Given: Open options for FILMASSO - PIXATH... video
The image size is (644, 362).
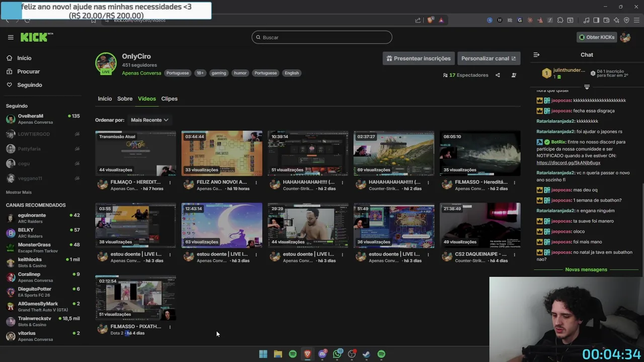Looking at the screenshot, I should 170,327.
